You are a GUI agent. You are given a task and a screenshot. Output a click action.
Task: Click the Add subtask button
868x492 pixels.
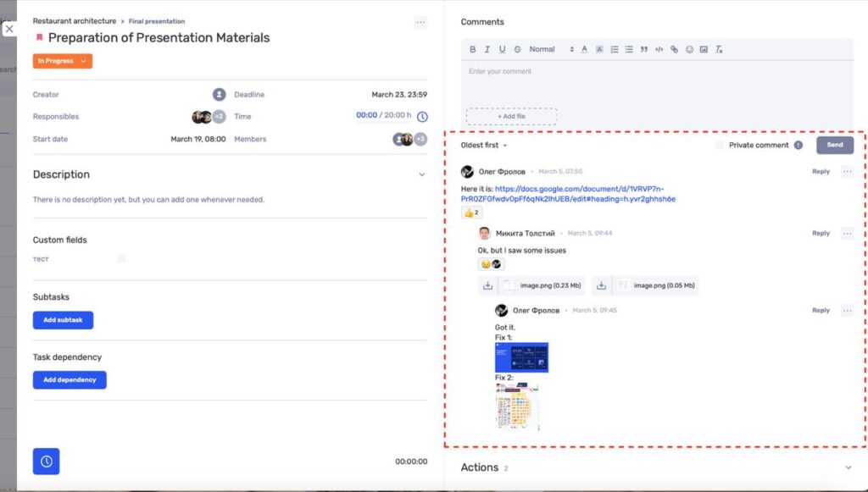63,320
